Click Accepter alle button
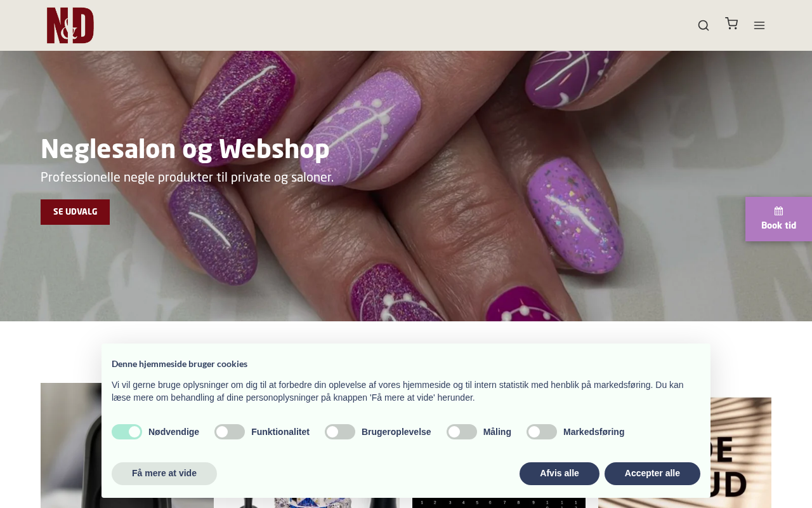Viewport: 812px width, 508px height. (652, 474)
